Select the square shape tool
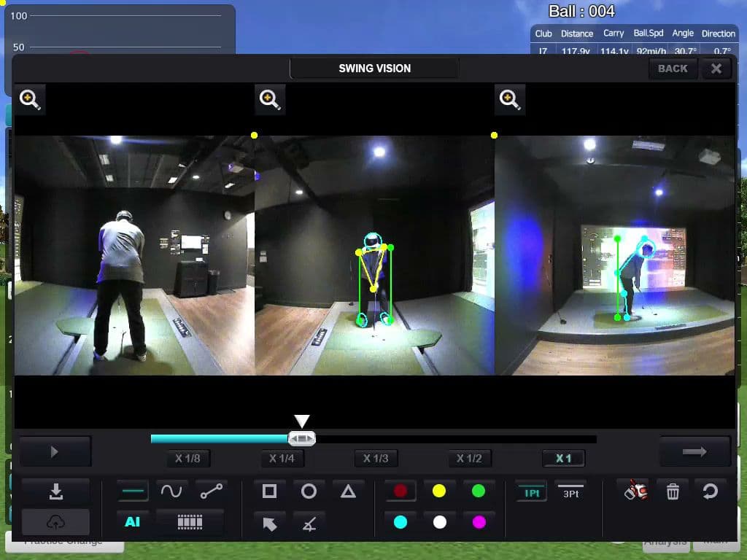The width and height of the screenshot is (747, 560). coord(268,491)
